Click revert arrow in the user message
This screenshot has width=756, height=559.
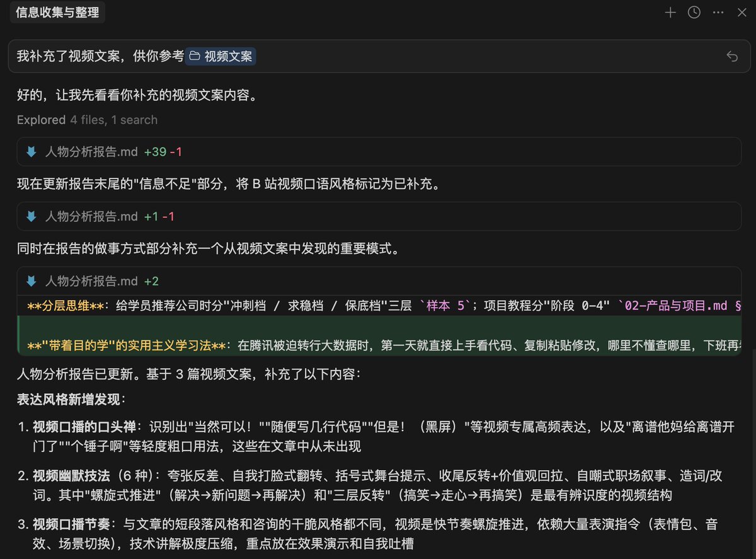pyautogui.click(x=732, y=56)
